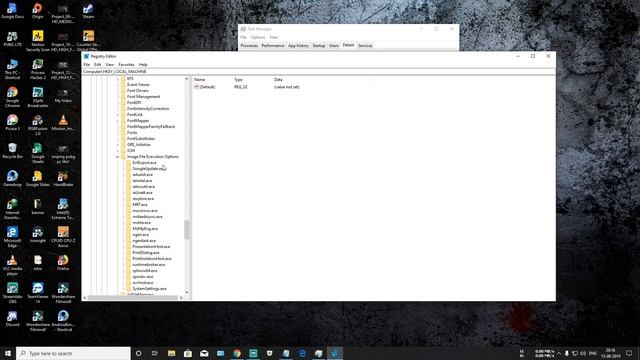Select the svchost.exe key

pyautogui.click(x=143, y=282)
